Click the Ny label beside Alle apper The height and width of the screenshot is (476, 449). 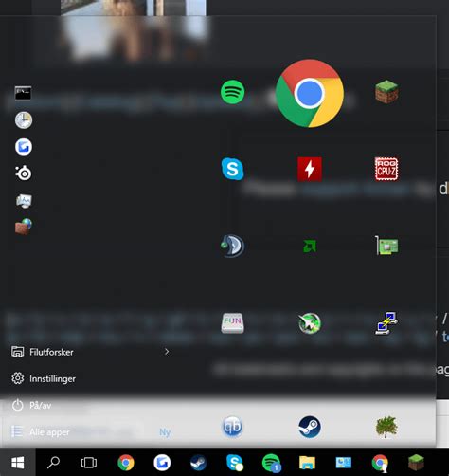(x=165, y=432)
